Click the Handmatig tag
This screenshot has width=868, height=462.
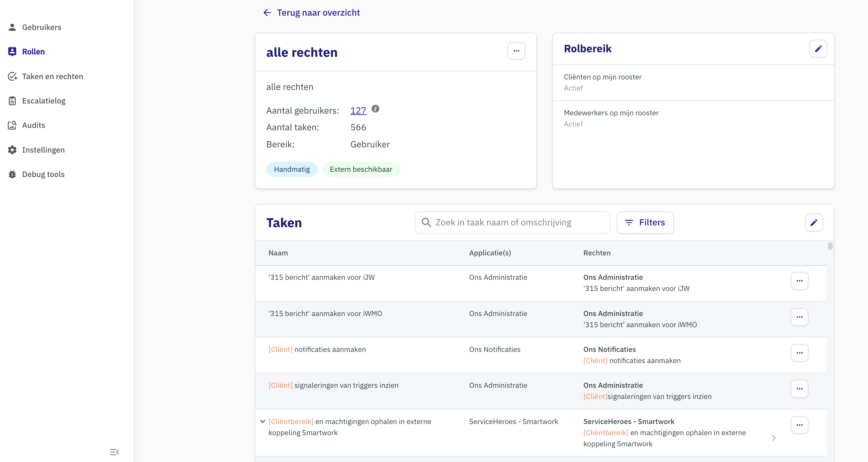pyautogui.click(x=292, y=169)
